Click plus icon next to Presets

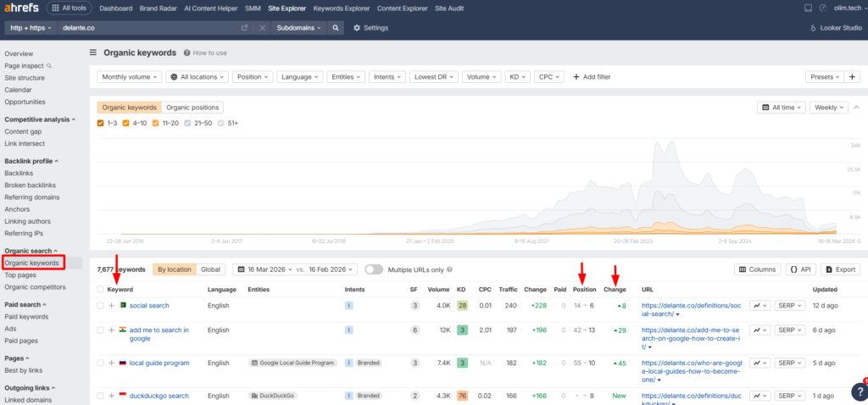tap(852, 76)
